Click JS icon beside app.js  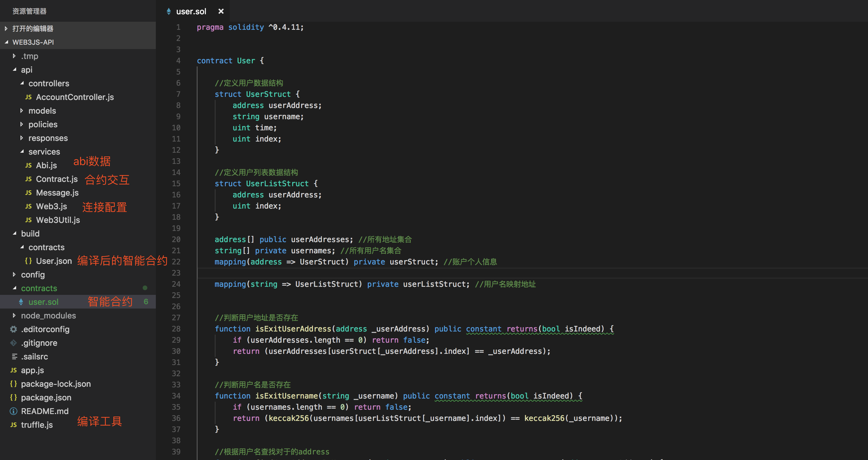[x=13, y=370]
